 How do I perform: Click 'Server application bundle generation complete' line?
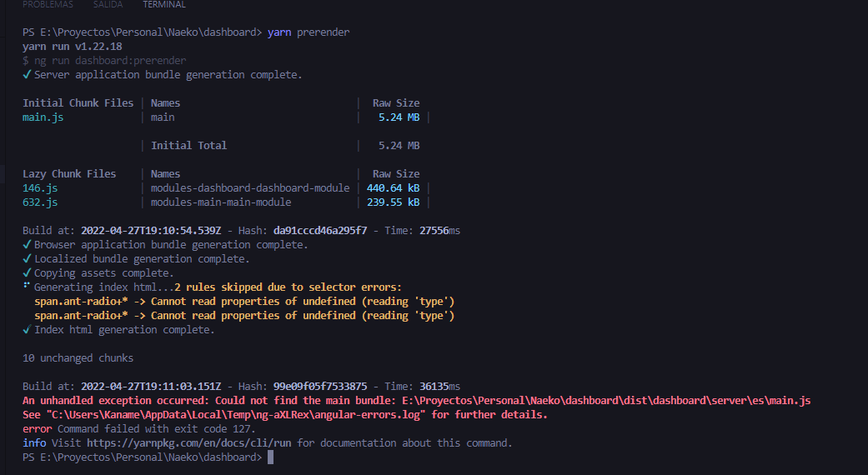coord(163,75)
